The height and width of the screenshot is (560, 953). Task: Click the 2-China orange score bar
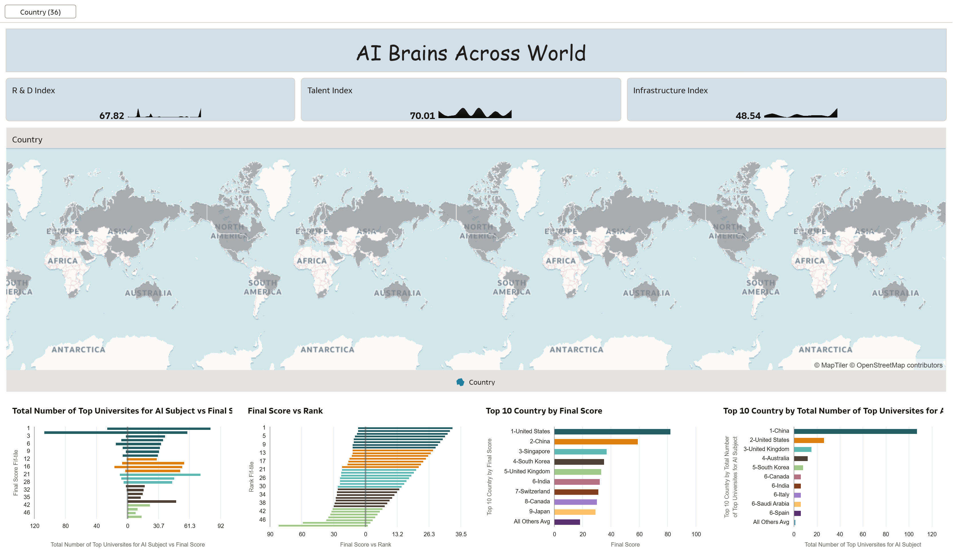pyautogui.click(x=596, y=442)
